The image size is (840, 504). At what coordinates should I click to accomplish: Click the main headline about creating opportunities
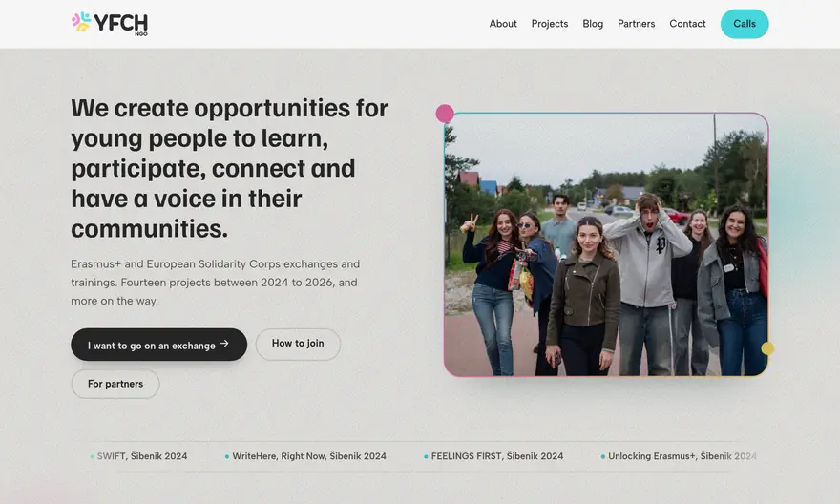[x=230, y=168]
